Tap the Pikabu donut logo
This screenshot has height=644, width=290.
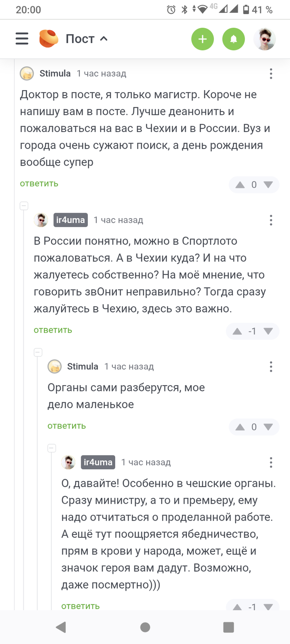click(x=49, y=39)
